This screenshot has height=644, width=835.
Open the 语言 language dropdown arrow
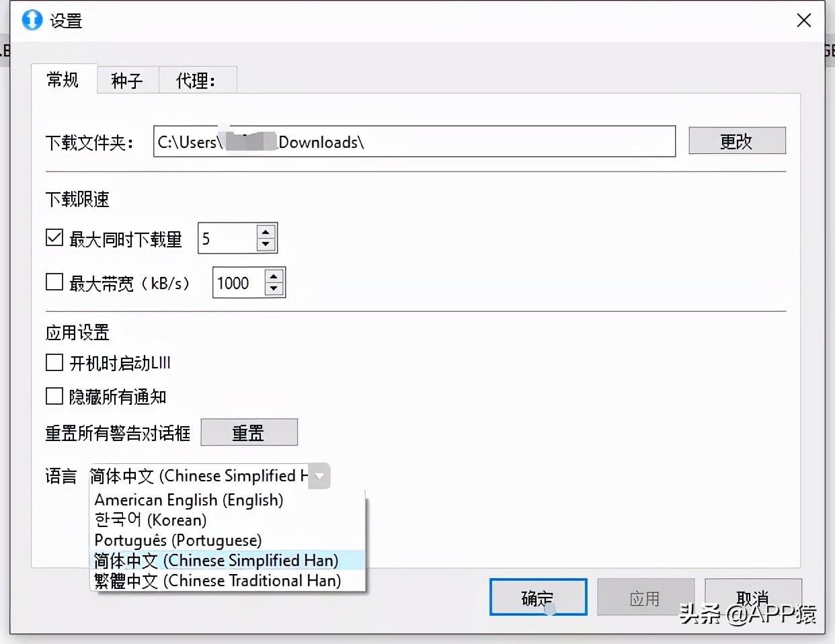(x=319, y=476)
